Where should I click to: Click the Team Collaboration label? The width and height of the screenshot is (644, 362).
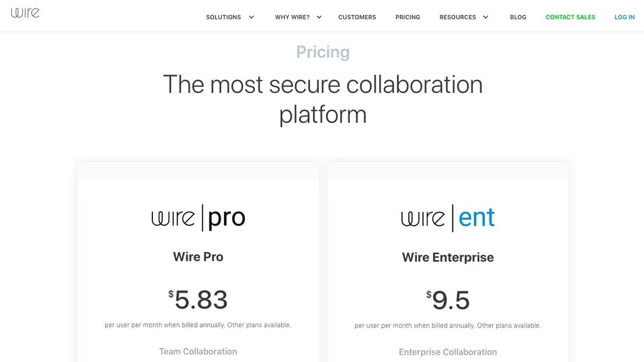[198, 351]
